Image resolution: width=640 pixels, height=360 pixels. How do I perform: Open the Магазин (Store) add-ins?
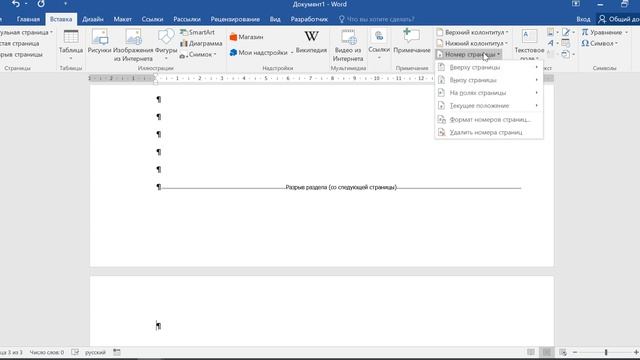246,37
